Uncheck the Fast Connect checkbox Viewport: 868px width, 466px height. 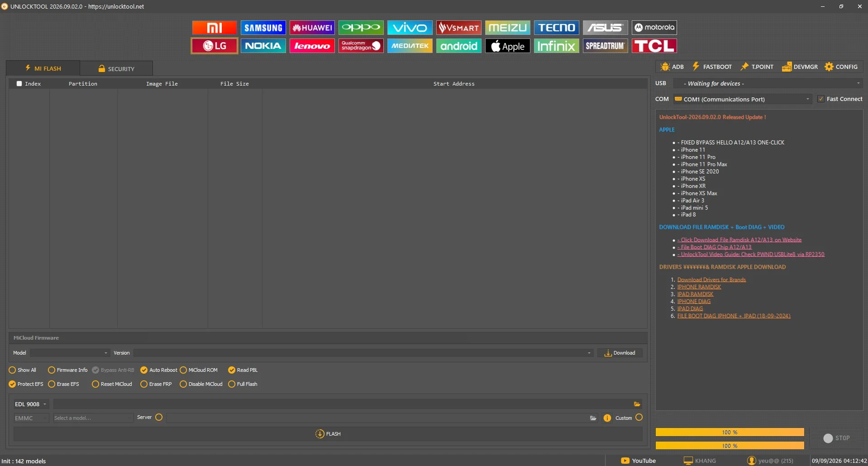(x=820, y=99)
